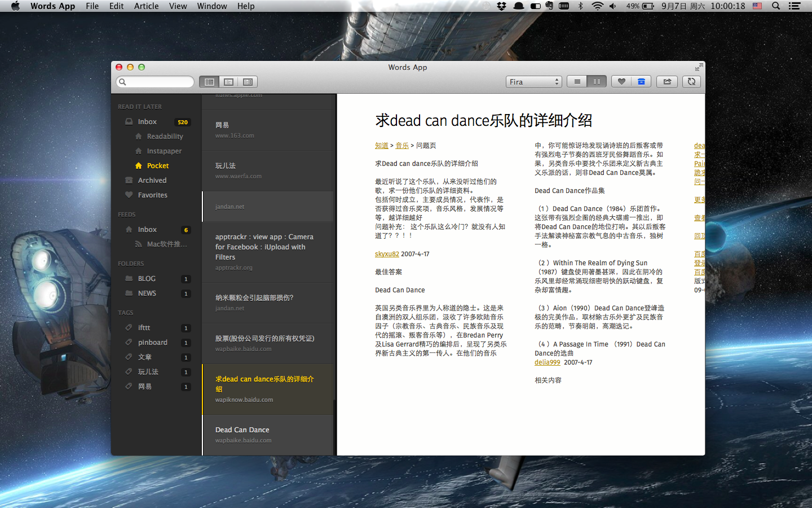The height and width of the screenshot is (508, 812).
Task: Open Spotlight search magnifier icon
Action: (776, 6)
